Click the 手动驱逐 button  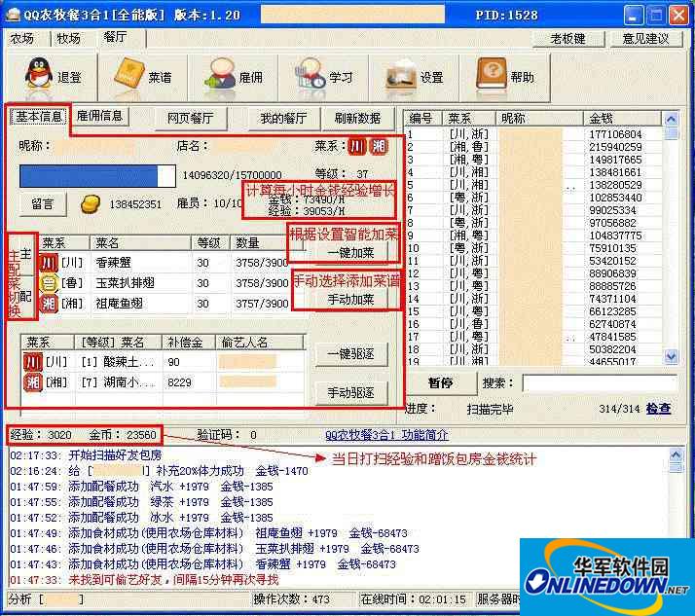(350, 393)
